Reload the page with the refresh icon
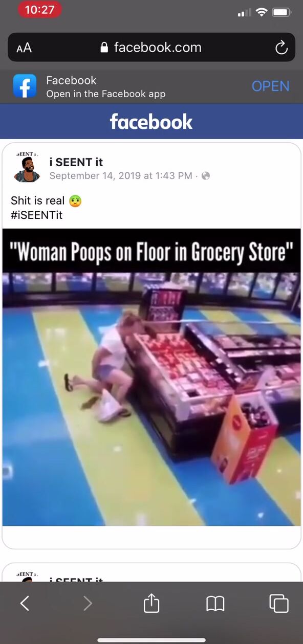303x644 pixels. point(281,48)
